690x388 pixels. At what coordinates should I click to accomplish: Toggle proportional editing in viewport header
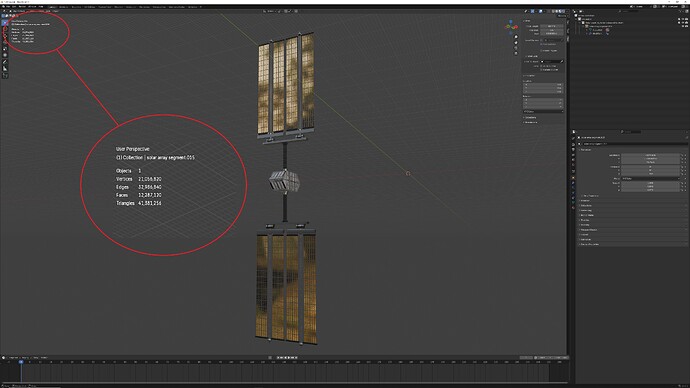[296, 11]
